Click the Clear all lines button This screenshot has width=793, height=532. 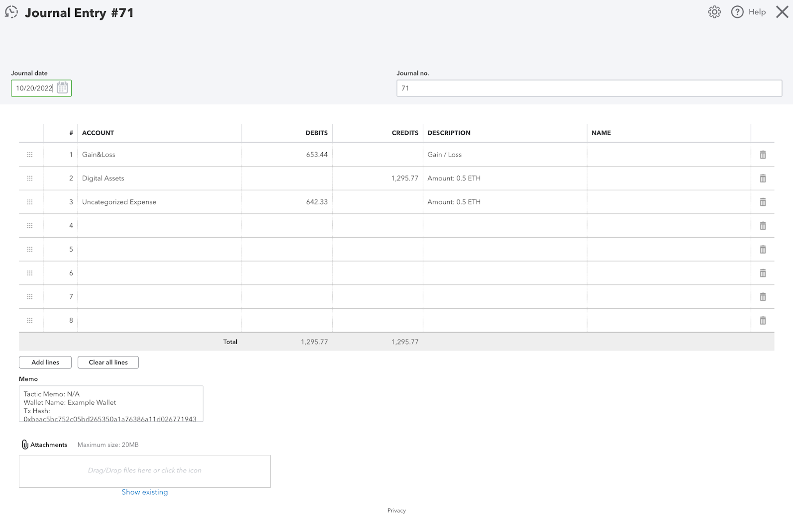108,362
